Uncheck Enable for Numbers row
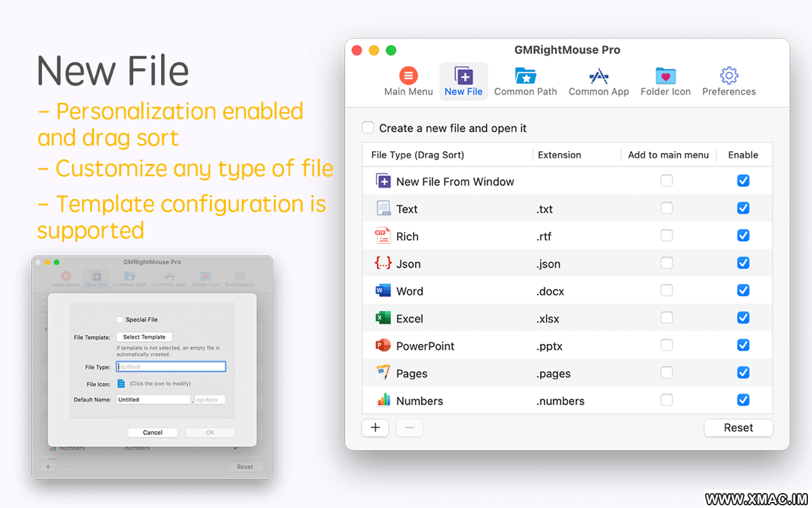The height and width of the screenshot is (508, 812). 743,400
